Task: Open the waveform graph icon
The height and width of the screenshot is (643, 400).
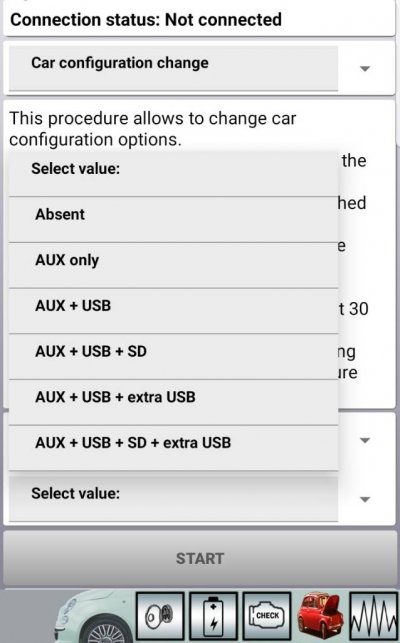Action: (x=374, y=616)
